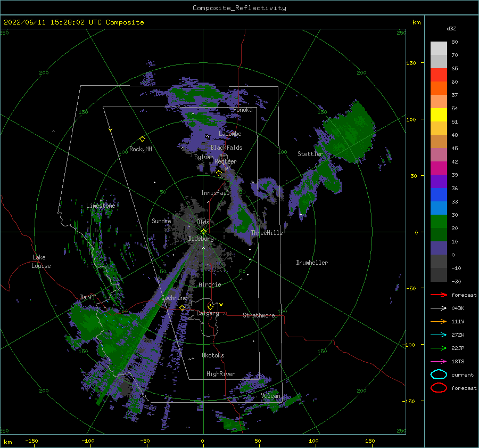The width and height of the screenshot is (479, 448).
Task: Select the blue 33 dBZ color swatch
Action: 439,195
